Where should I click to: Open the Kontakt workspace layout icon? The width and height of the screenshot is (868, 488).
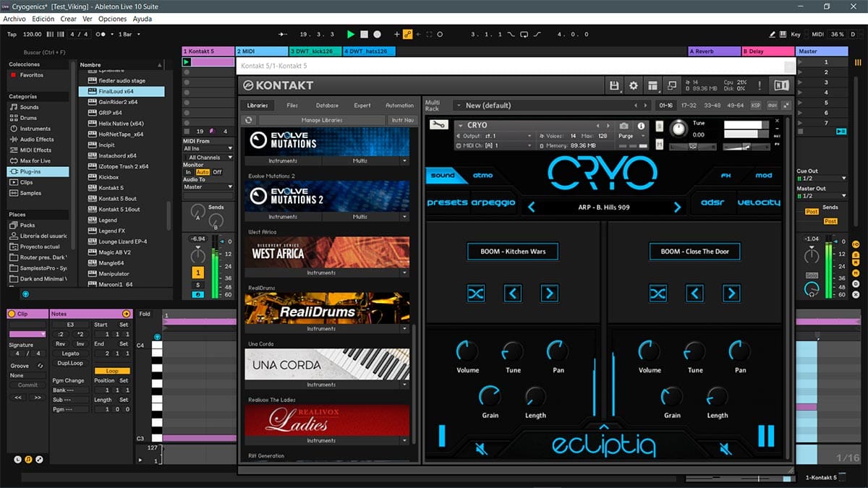coord(652,85)
